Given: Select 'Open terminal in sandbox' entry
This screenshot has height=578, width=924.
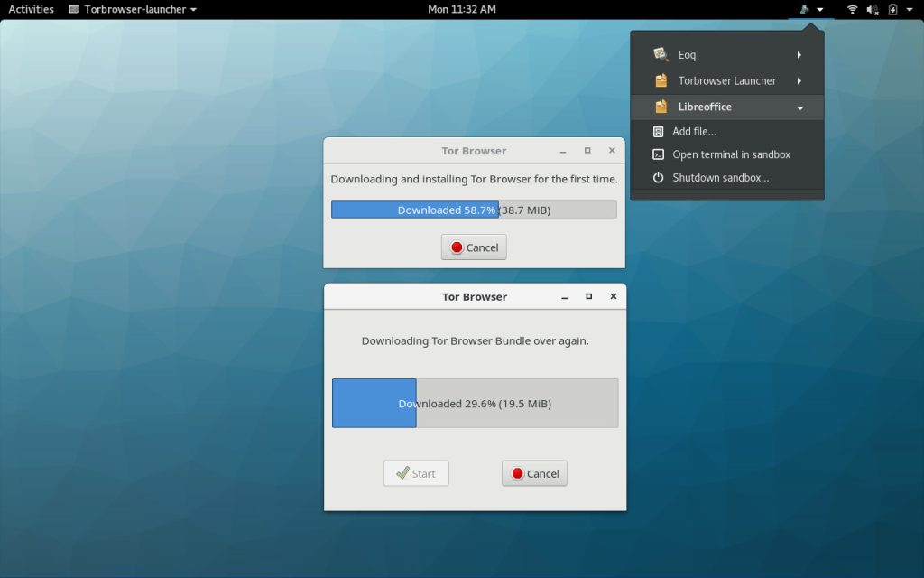Looking at the screenshot, I should click(x=731, y=154).
